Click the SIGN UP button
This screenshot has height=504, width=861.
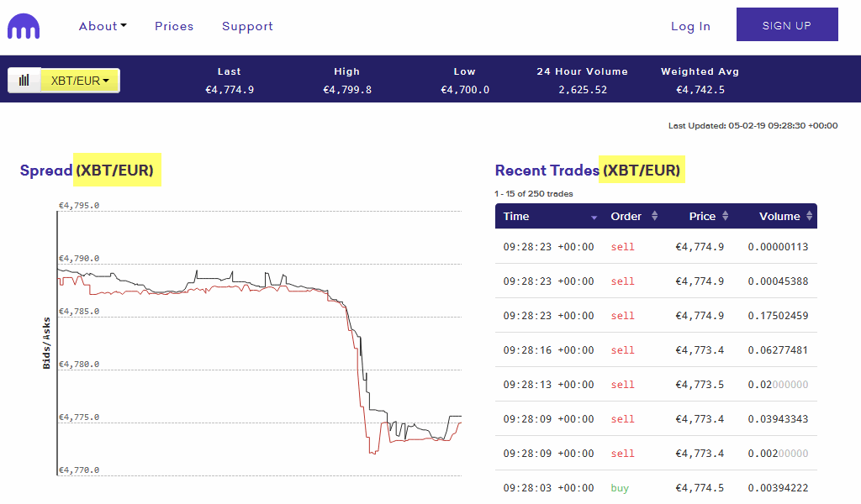[787, 24]
